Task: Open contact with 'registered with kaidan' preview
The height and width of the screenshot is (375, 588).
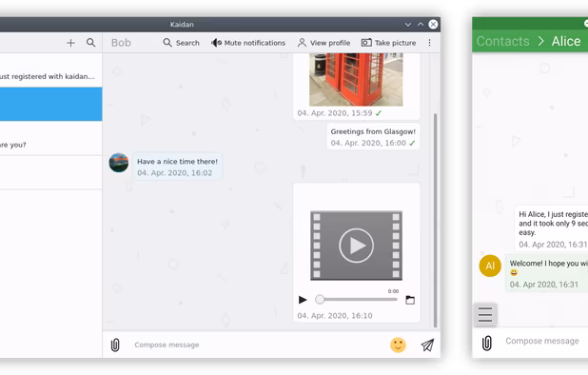Action: tap(51, 70)
